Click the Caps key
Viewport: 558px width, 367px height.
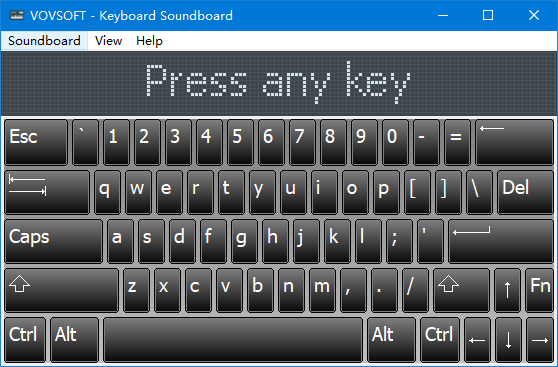54,241
